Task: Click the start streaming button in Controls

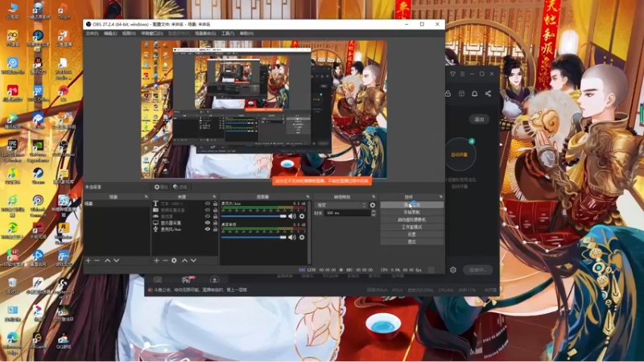Action: pos(411,205)
